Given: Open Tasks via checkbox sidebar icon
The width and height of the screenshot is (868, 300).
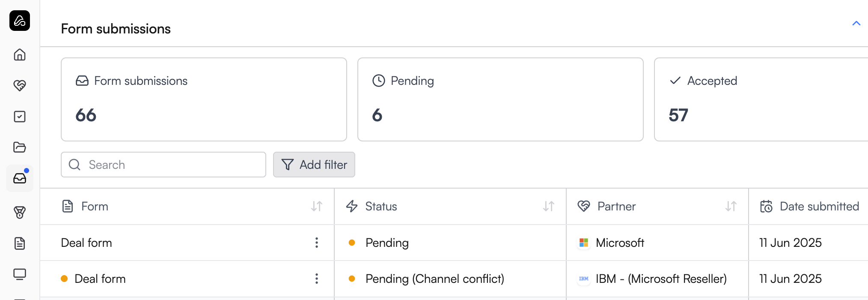Looking at the screenshot, I should [x=20, y=117].
